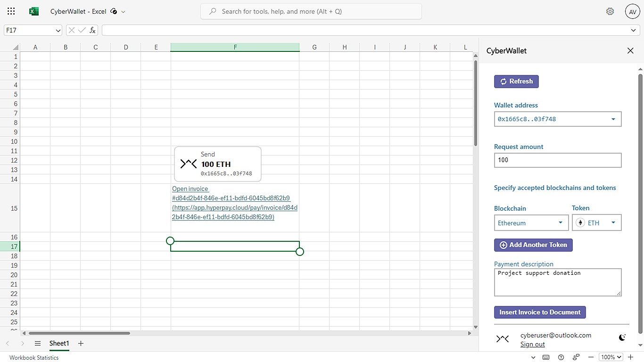Click the task pane scroll down arrow
644x362 pixels.
click(x=640, y=346)
